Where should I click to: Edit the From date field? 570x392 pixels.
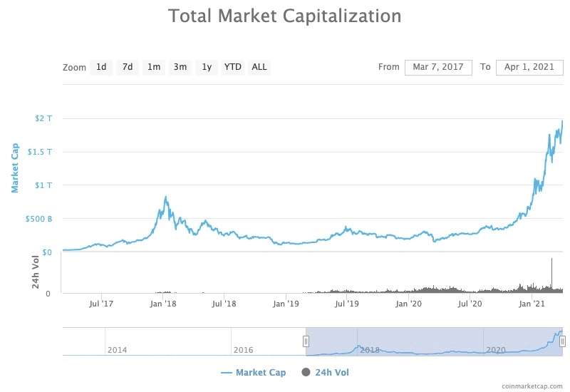[438, 67]
